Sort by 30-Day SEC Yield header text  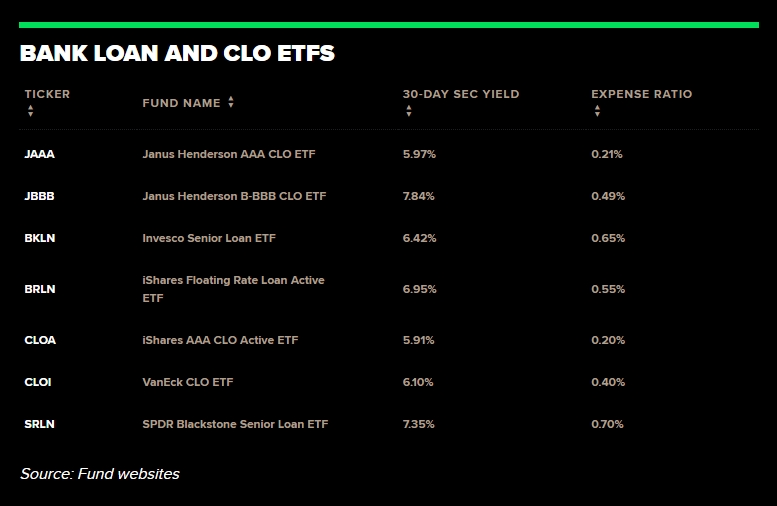click(x=460, y=94)
